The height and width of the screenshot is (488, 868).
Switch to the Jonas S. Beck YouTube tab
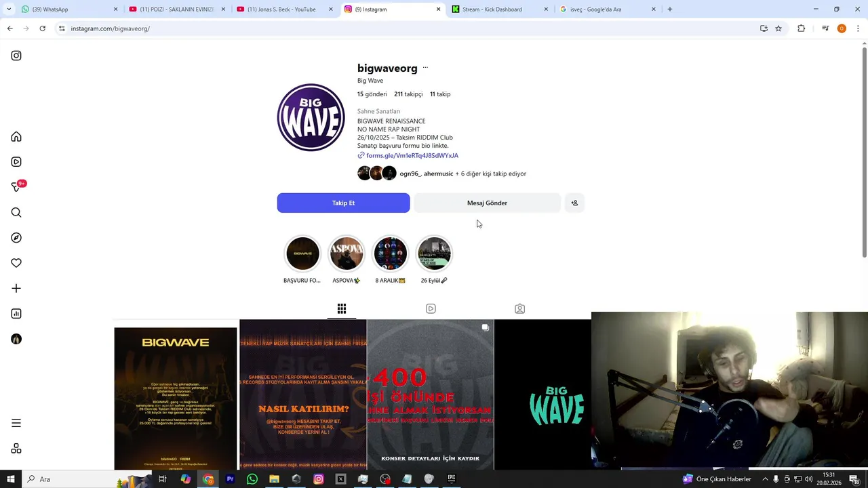[x=283, y=9]
